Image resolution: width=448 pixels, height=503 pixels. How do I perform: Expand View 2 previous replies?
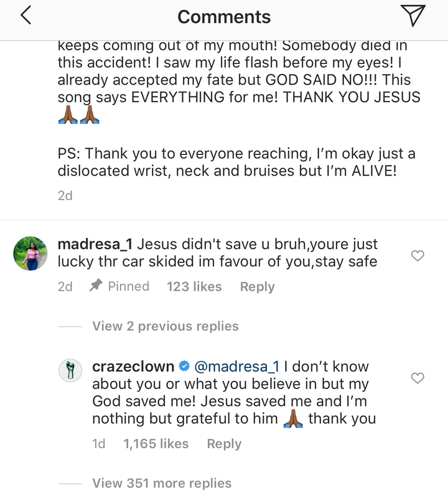click(x=165, y=326)
